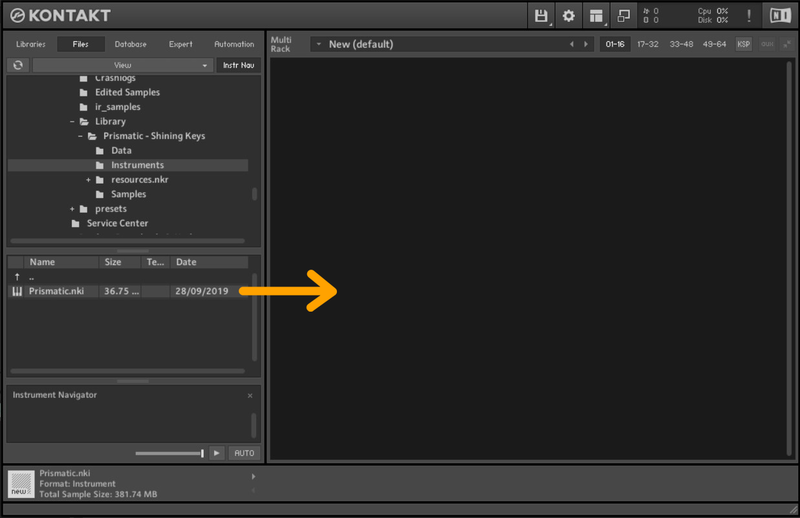Sort by the Te... tempo column header

click(x=156, y=262)
